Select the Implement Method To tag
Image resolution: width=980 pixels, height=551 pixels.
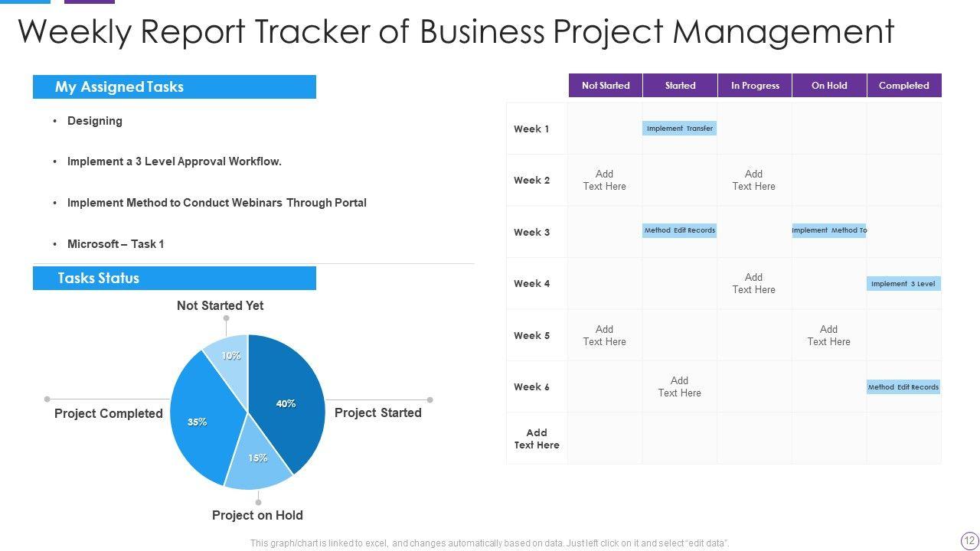tap(829, 230)
